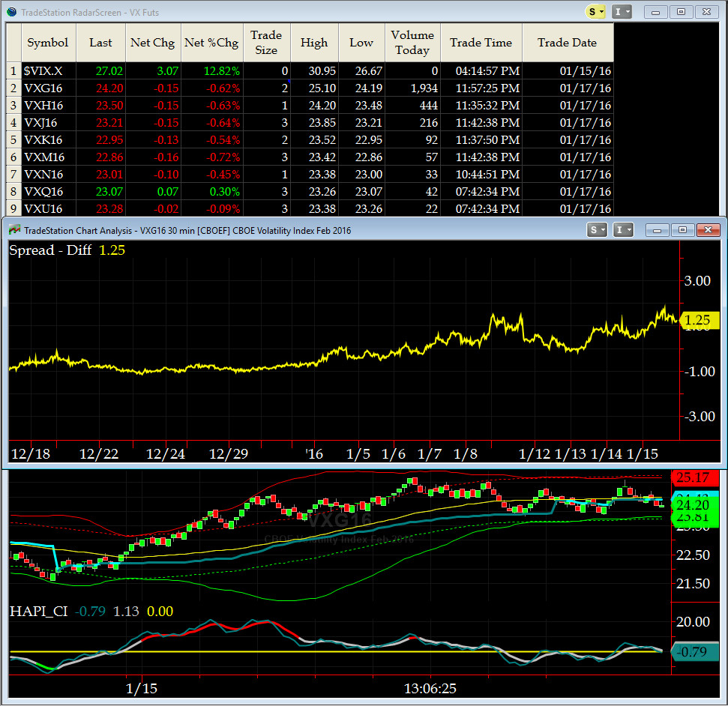This screenshot has width=728, height=706.
Task: Open the I interval-link dropdown in Chart Analysis
Action: pyautogui.click(x=622, y=230)
